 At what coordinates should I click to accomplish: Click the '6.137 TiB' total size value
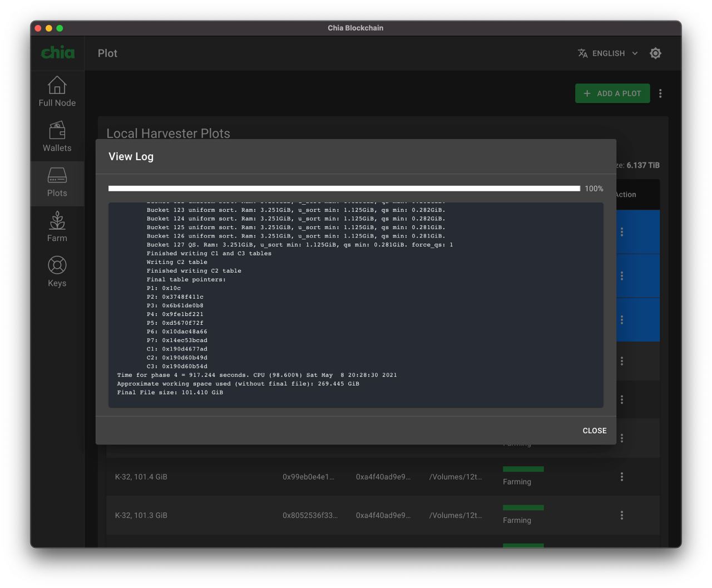click(x=643, y=165)
